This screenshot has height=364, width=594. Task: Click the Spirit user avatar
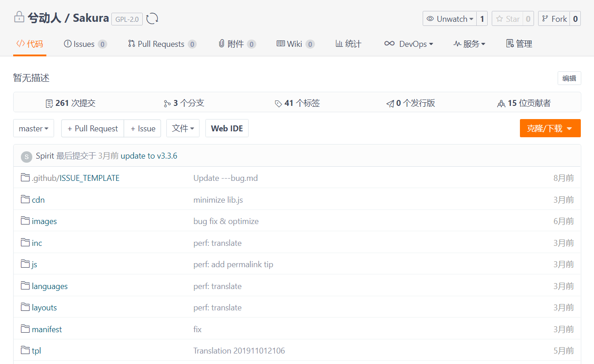26,156
